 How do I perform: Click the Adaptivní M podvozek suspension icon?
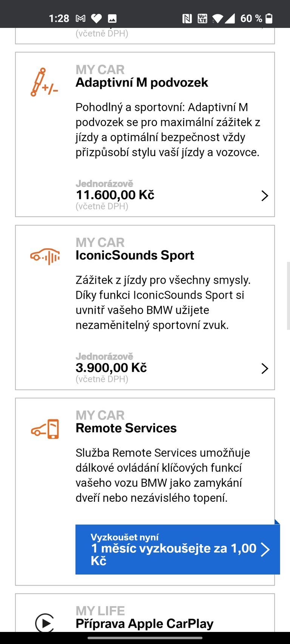[44, 82]
